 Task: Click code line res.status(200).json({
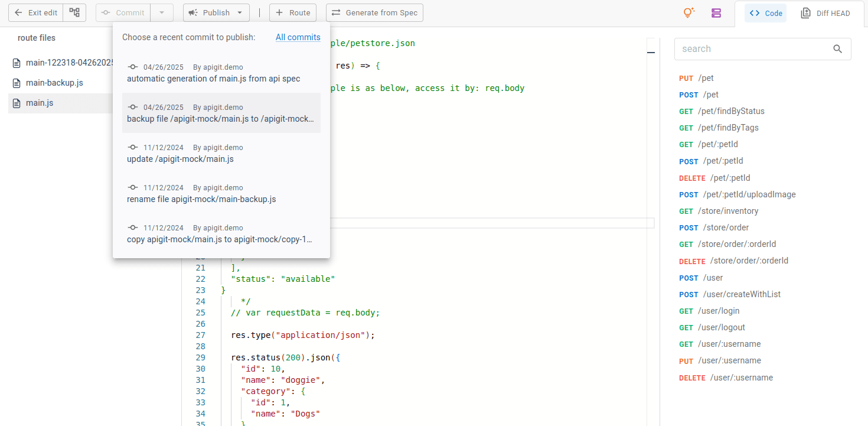click(x=286, y=357)
